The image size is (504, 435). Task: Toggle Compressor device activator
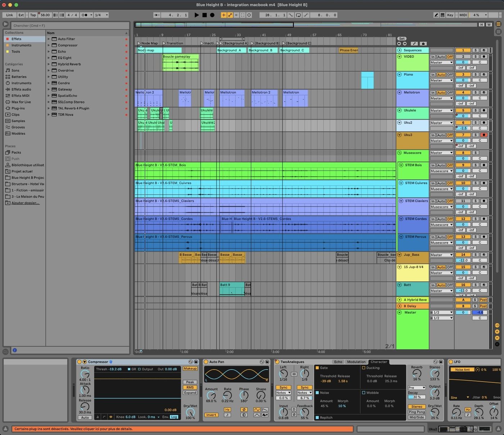click(x=79, y=361)
